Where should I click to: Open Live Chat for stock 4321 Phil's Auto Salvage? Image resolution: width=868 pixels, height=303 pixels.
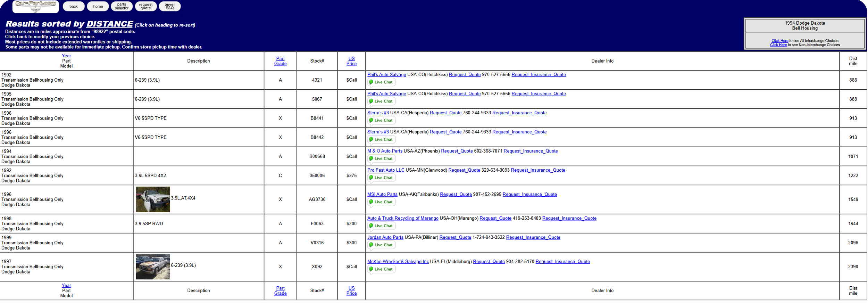coord(381,82)
